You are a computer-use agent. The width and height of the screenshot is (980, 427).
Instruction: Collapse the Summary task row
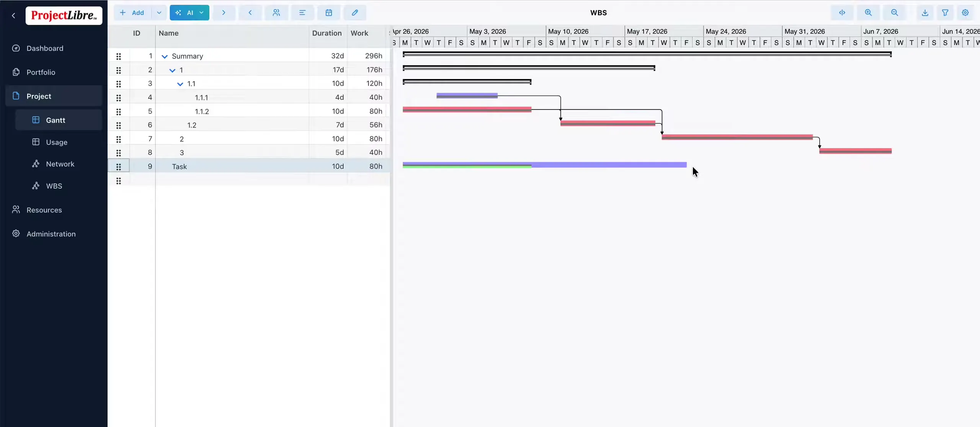(x=165, y=56)
